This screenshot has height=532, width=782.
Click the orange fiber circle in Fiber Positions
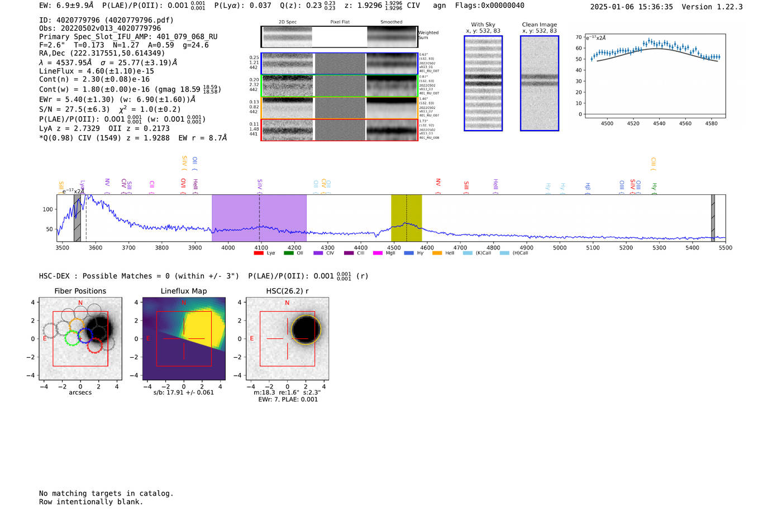point(77,325)
